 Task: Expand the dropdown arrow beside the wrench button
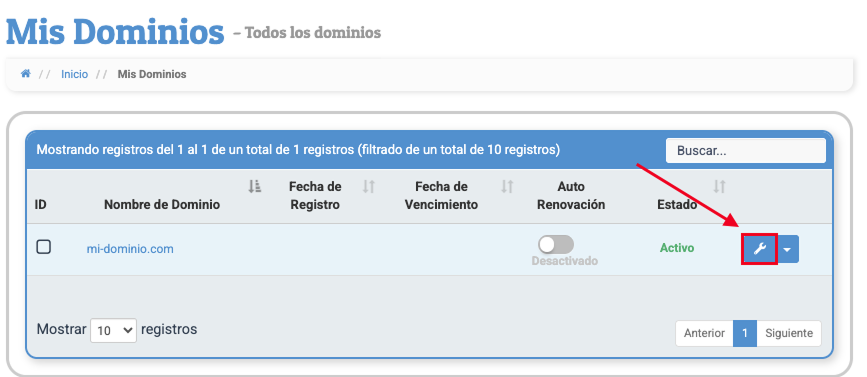788,249
